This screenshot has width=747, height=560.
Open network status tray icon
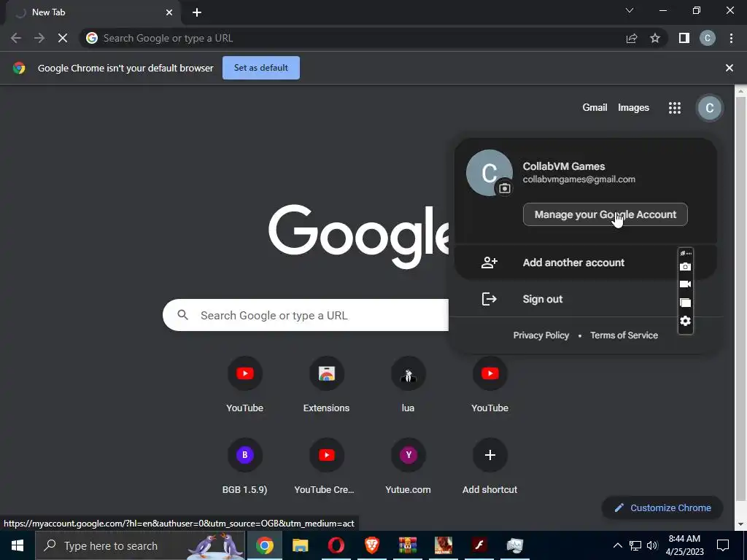[x=635, y=545]
